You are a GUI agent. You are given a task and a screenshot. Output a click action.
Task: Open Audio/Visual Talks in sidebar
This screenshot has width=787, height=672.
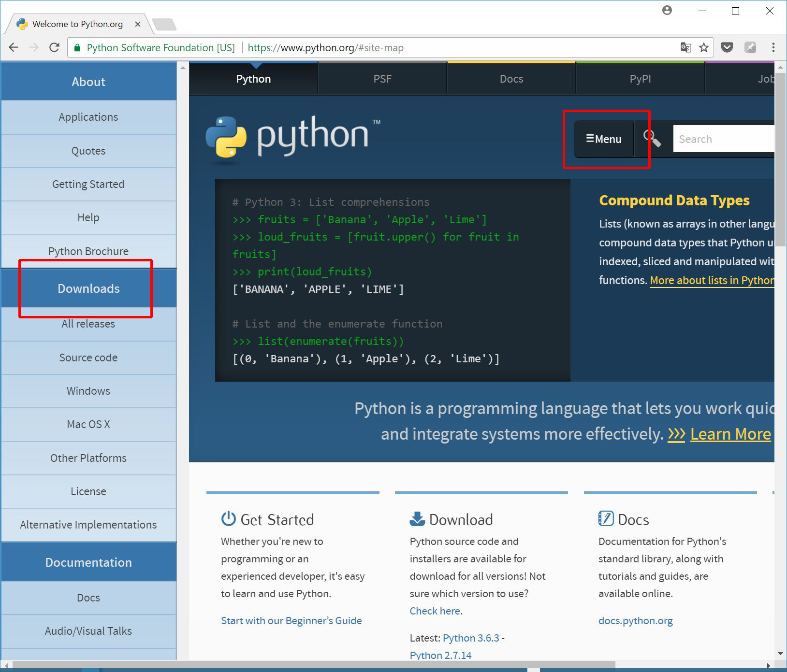pyautogui.click(x=88, y=631)
